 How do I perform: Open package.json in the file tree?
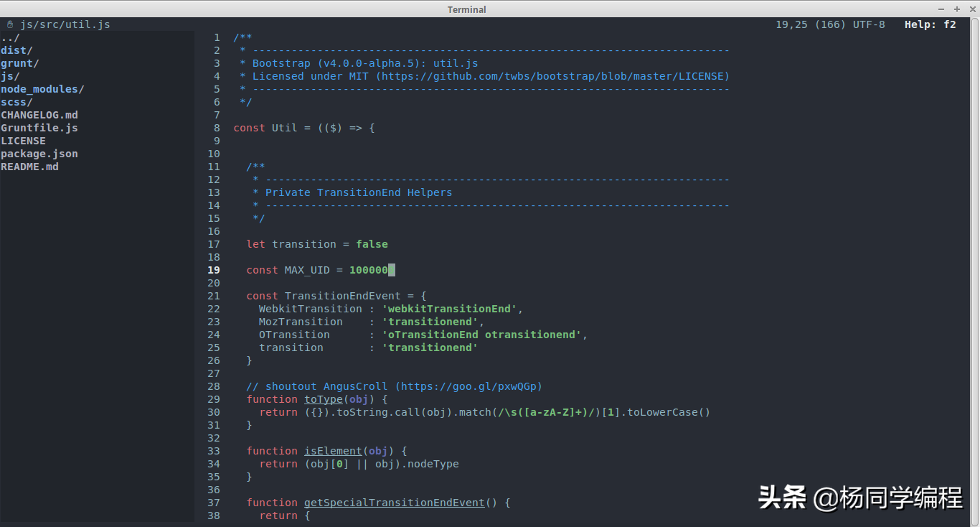[x=39, y=153]
